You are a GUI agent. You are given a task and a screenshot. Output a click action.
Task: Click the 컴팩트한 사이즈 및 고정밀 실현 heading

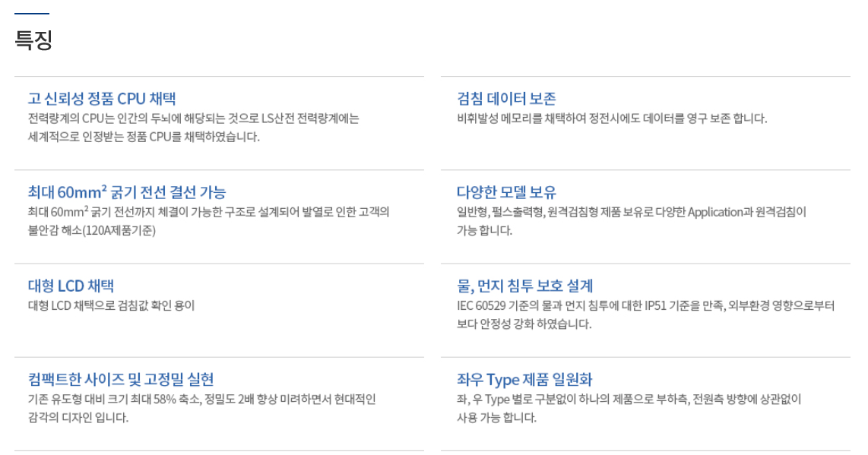(x=121, y=379)
